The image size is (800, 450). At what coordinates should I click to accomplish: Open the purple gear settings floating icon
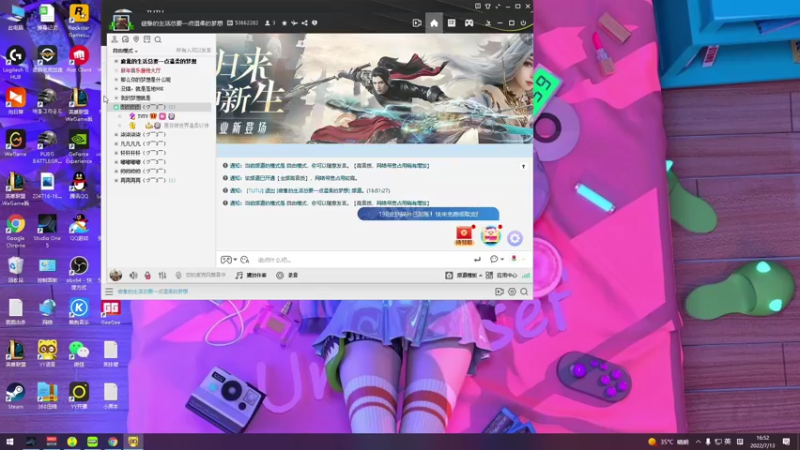tap(515, 238)
